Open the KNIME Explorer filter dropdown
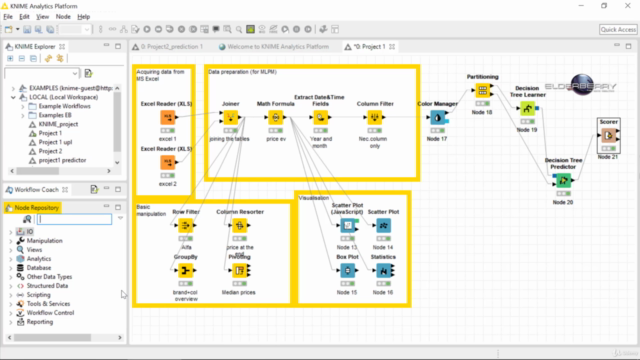The width and height of the screenshot is (640, 360). (x=75, y=73)
